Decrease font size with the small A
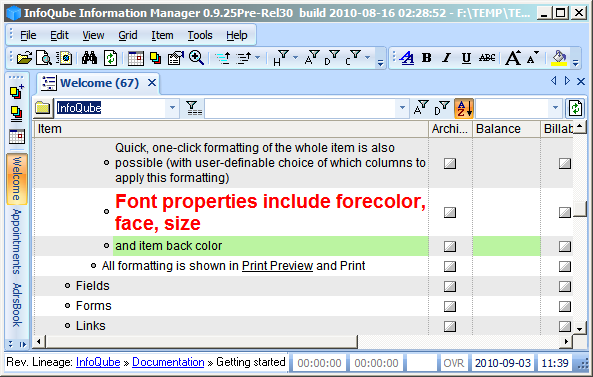Viewport: 593px width, 377px height. coord(533,58)
